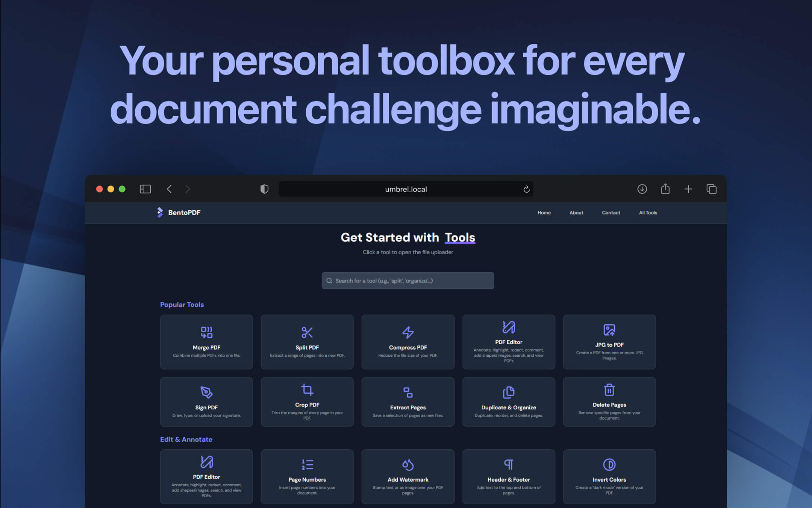Screen dimensions: 812x508
Task: Open the Page Numbers tool
Action: tap(307, 476)
